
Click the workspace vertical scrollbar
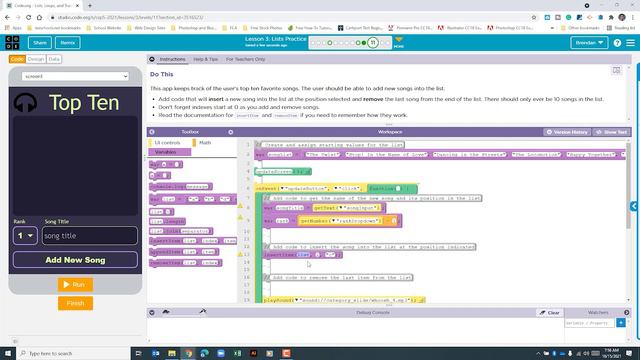tap(629, 186)
